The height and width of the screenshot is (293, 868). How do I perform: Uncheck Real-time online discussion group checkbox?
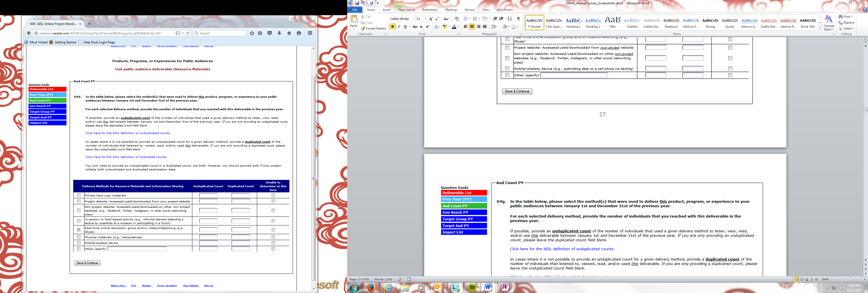(79, 230)
